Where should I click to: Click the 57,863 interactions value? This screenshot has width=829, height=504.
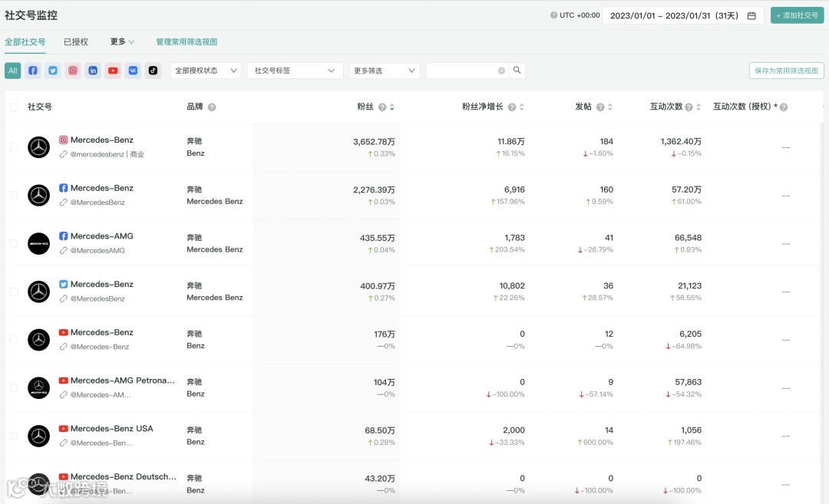point(689,382)
